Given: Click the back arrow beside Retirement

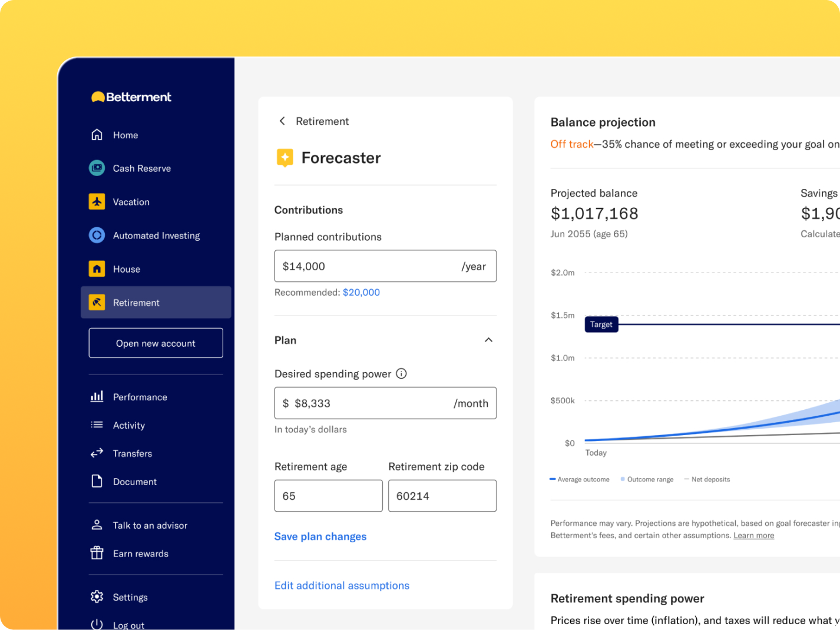Looking at the screenshot, I should [282, 121].
